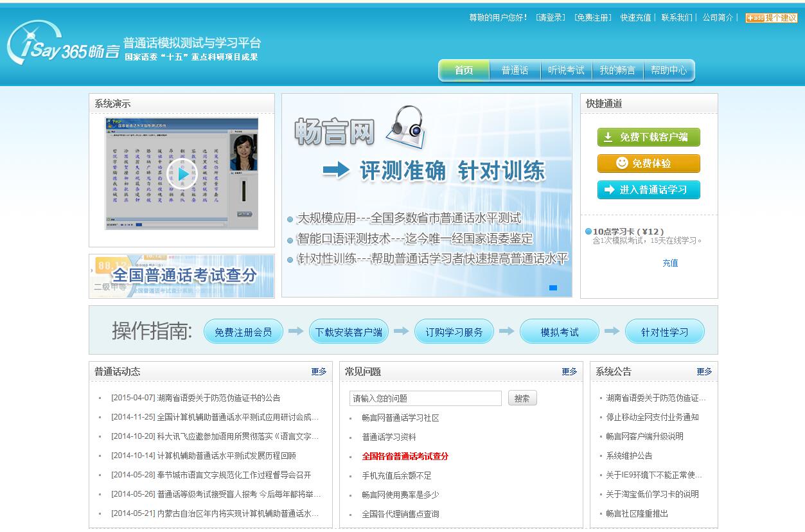Open the 全国普通话考试查分 banner
Viewport: 805px width, 532px height.
[x=181, y=276]
